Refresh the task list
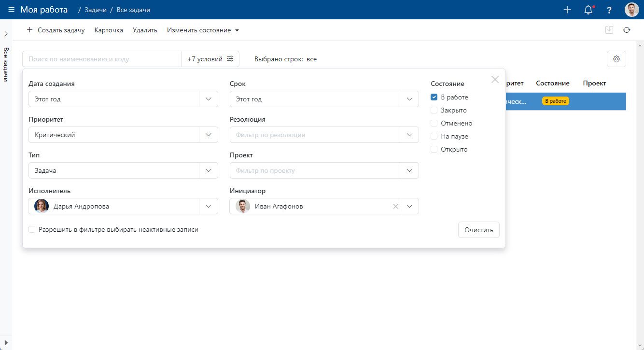 click(627, 30)
